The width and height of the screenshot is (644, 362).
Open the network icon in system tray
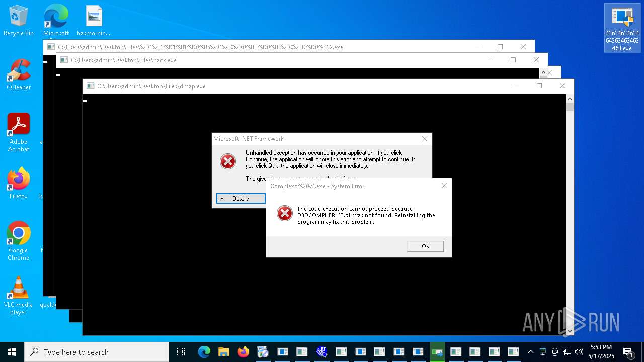coord(567,352)
